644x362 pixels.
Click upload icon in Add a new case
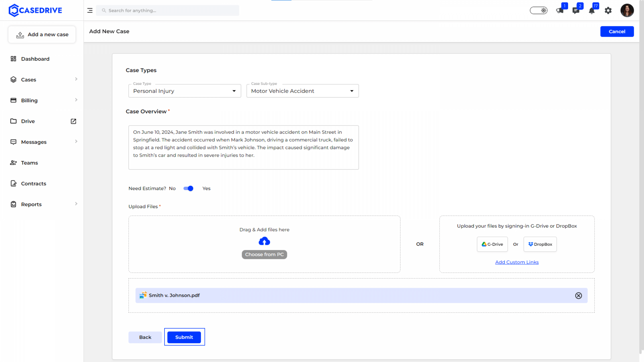[x=20, y=35]
